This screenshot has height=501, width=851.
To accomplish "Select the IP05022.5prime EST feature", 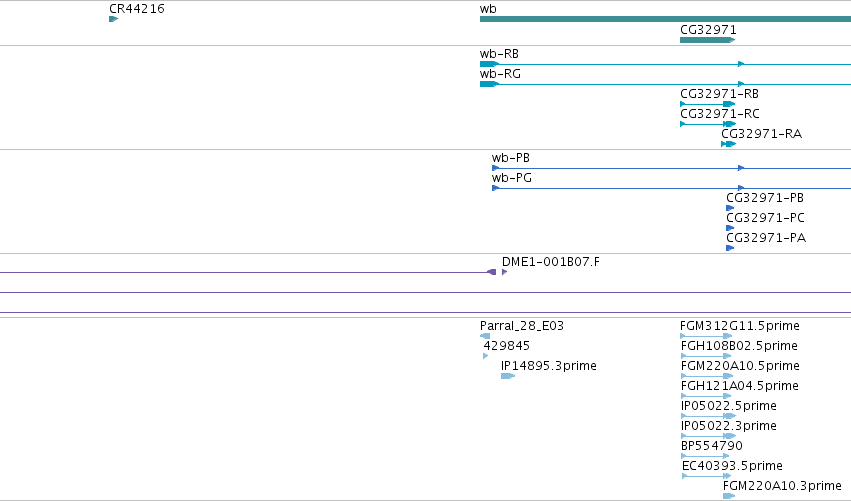I will 708,416.
